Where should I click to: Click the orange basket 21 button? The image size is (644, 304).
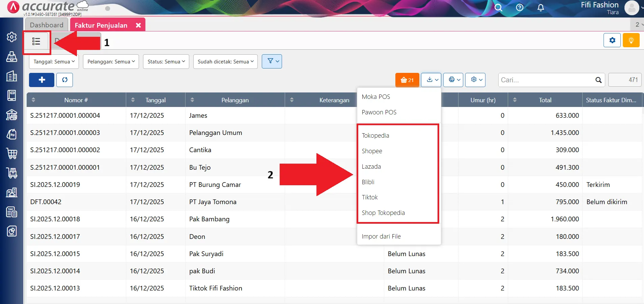point(407,80)
